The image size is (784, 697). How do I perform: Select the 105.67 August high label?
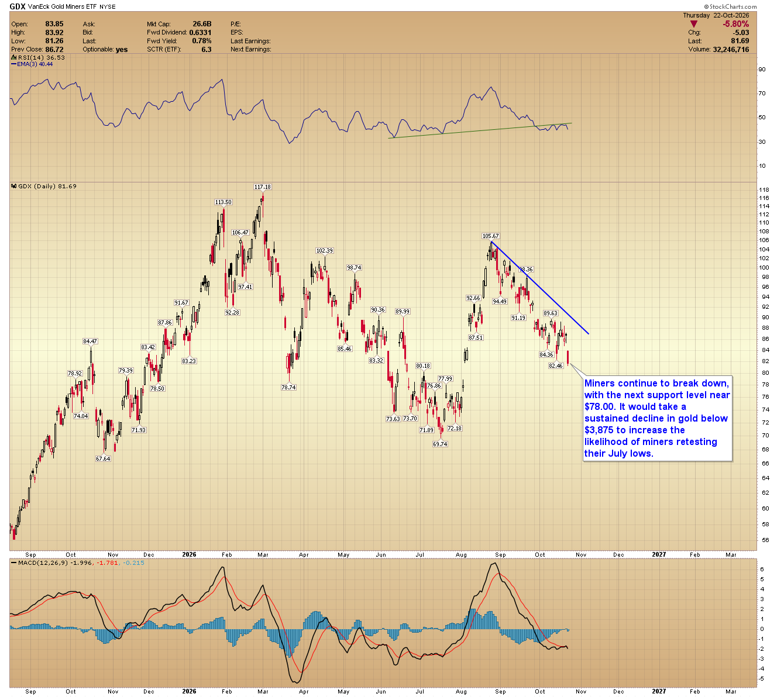tap(490, 236)
